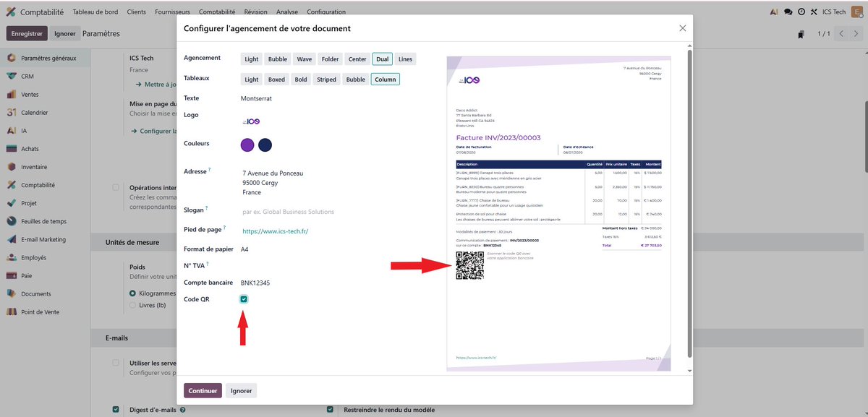Open Tableau de bord menu
868x417 pixels.
point(95,12)
